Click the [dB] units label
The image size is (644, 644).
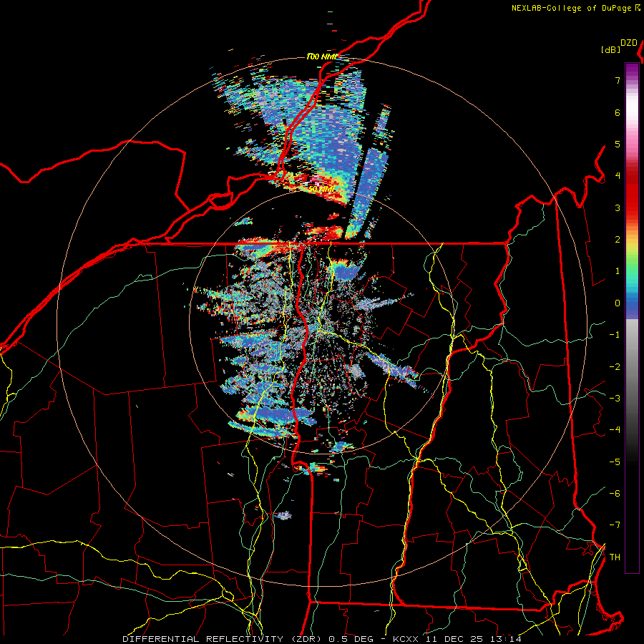[610, 49]
